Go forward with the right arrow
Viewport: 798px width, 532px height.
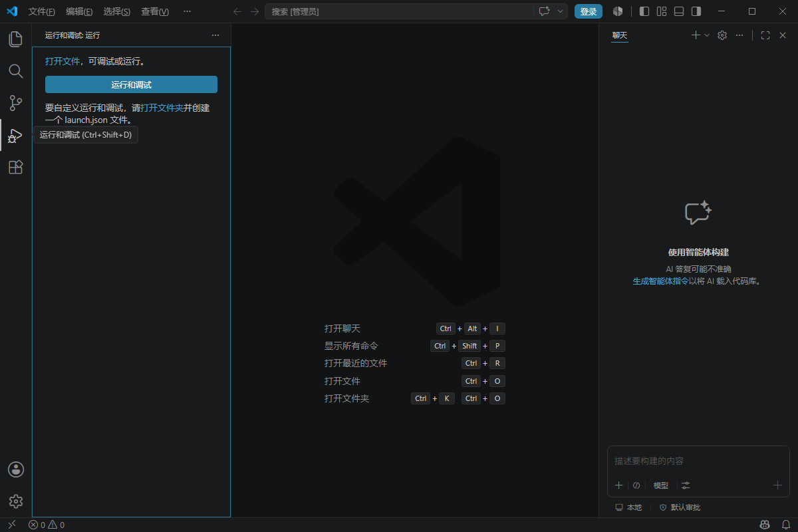255,11
